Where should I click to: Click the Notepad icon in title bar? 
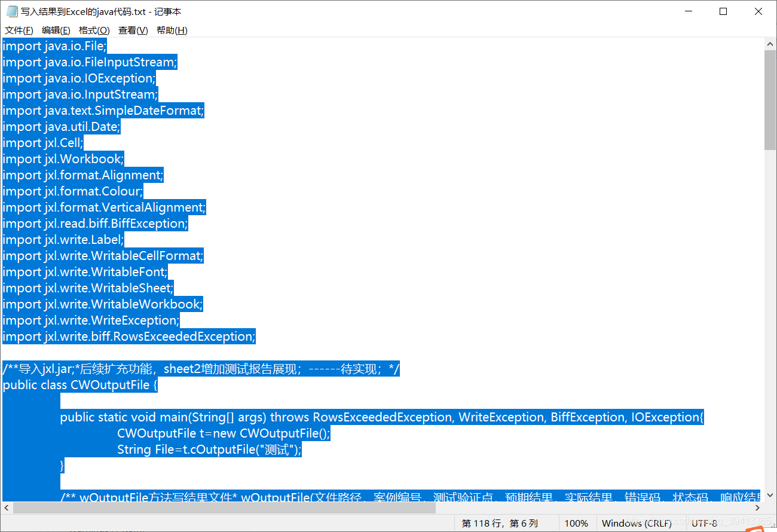click(x=11, y=11)
